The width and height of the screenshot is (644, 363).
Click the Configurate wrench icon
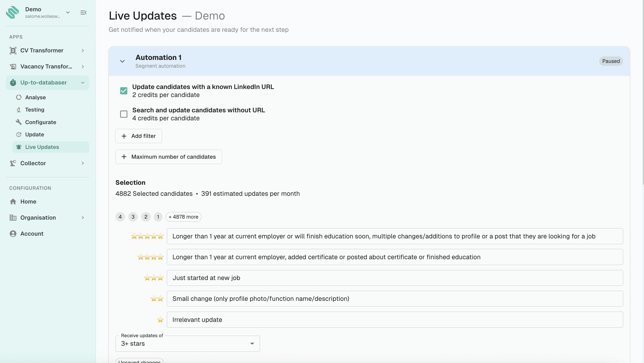(x=19, y=122)
